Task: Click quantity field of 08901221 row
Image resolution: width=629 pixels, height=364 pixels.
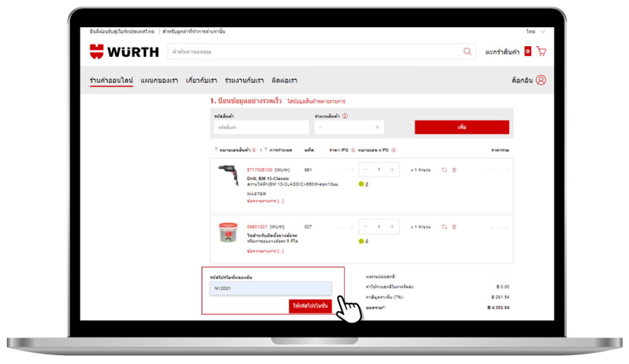Action: [x=378, y=227]
